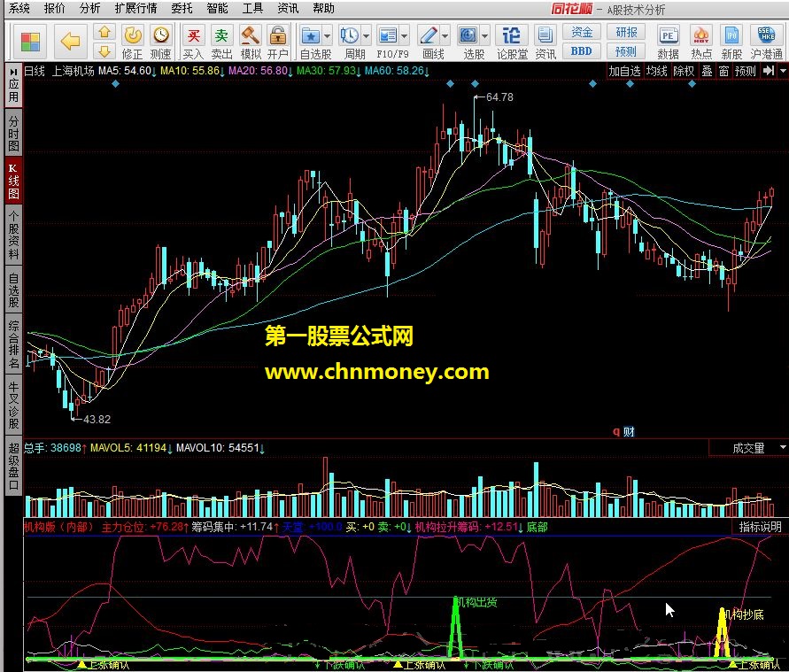Switch to the 综合排名 sidebar tab
The width and height of the screenshot is (789, 672).
pos(13,344)
